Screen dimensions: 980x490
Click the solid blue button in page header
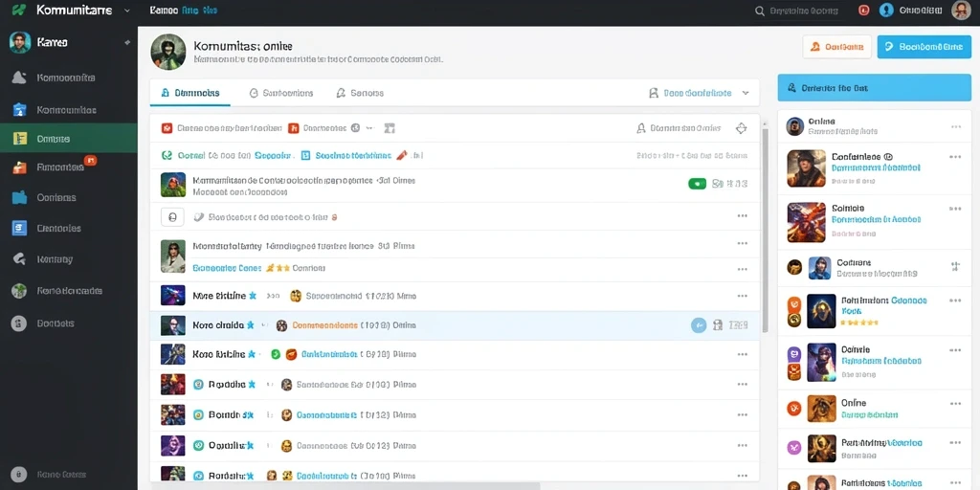(924, 47)
